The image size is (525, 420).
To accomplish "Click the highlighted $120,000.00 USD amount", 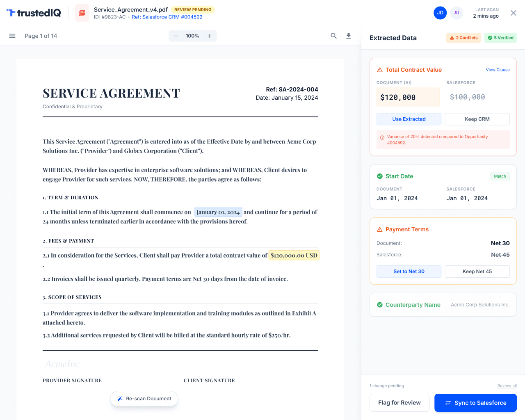I will [294, 256].
